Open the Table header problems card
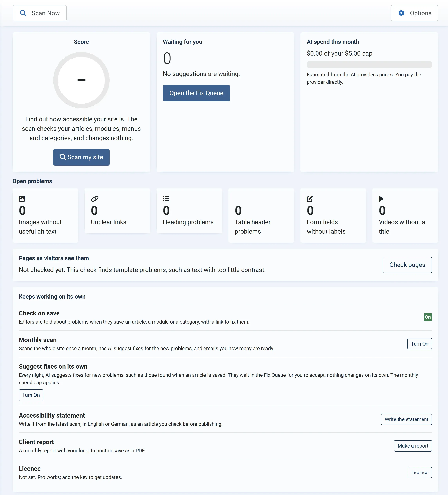This screenshot has height=495, width=448. click(x=261, y=215)
